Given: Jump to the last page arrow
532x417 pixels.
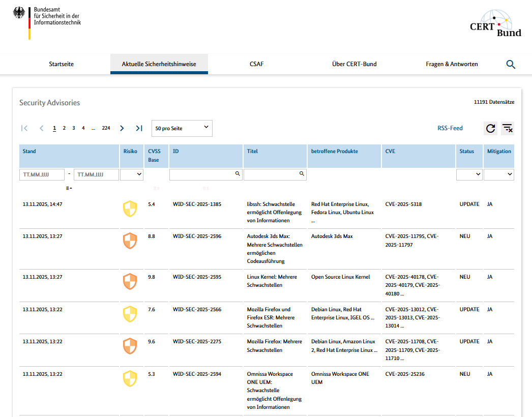Looking at the screenshot, I should click(x=139, y=128).
